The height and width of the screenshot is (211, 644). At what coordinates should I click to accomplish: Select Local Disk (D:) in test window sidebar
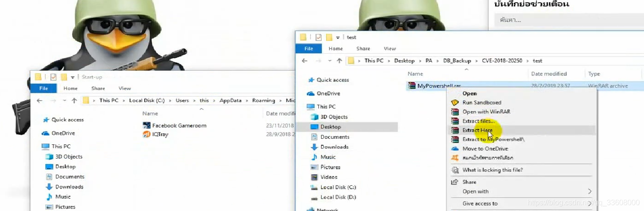[338, 197]
